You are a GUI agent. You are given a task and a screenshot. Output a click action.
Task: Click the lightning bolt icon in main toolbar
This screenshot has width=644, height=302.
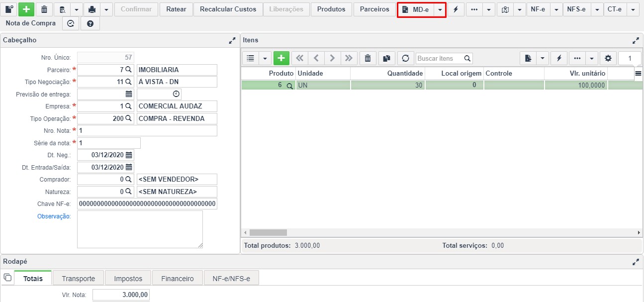(456, 9)
